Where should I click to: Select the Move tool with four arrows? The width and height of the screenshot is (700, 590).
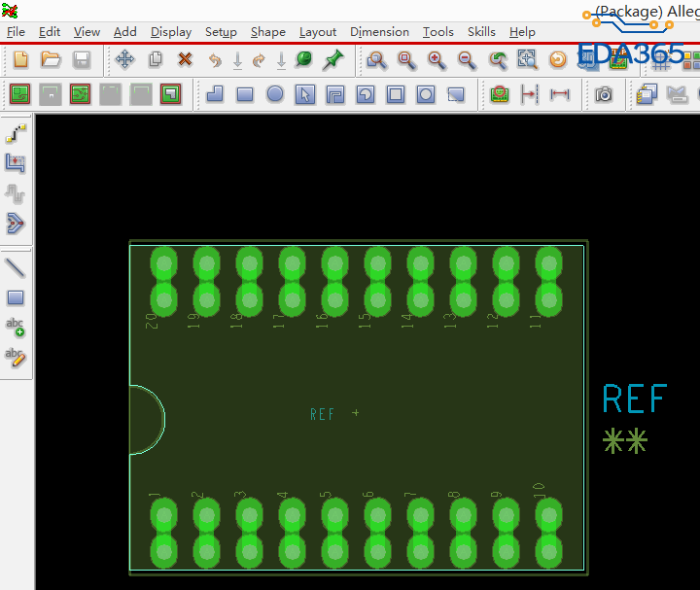pyautogui.click(x=124, y=59)
